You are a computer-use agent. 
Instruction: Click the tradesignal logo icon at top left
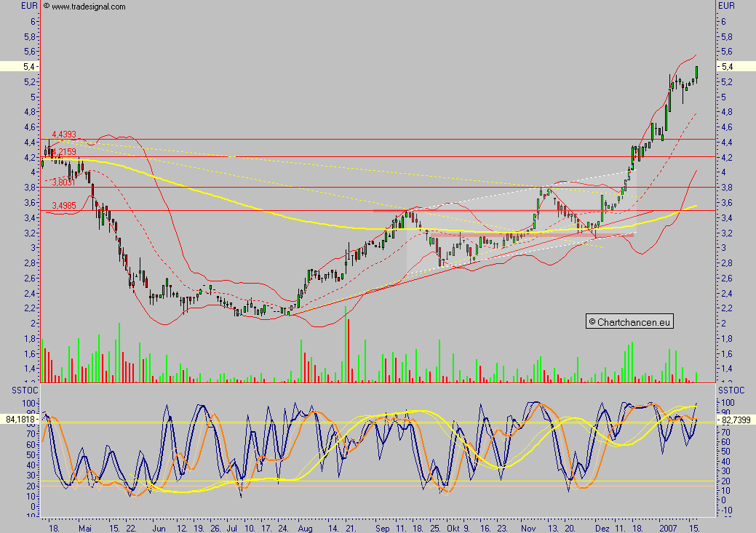point(47,7)
